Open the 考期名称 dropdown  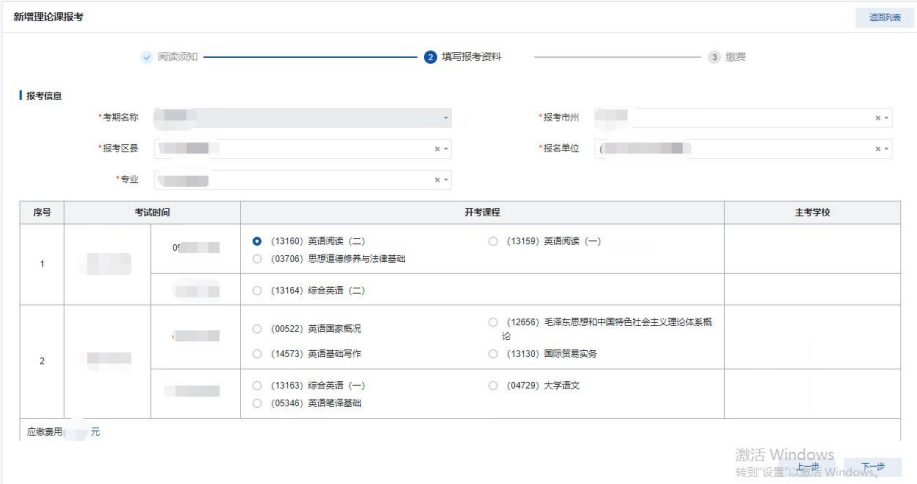click(445, 118)
